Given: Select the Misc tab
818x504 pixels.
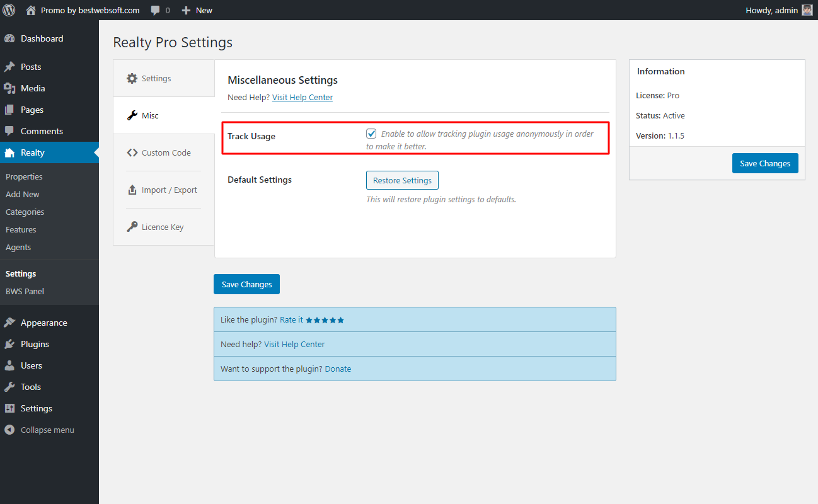Looking at the screenshot, I should click(x=164, y=116).
